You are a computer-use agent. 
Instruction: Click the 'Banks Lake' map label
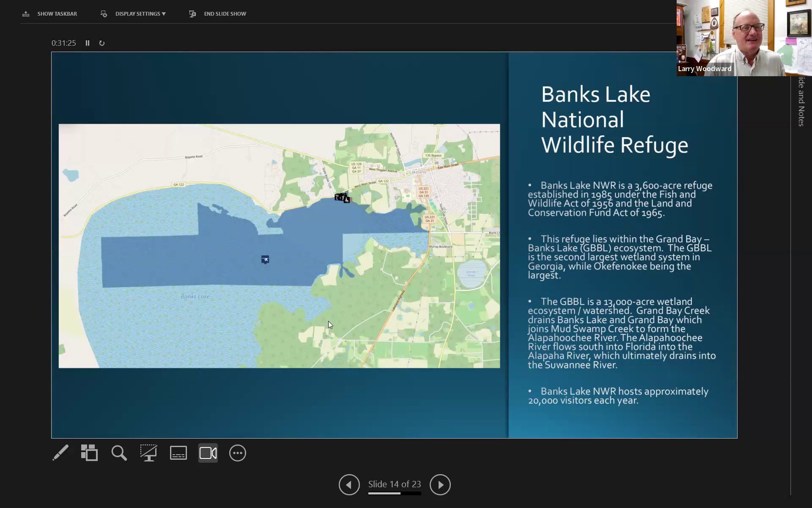point(195,296)
